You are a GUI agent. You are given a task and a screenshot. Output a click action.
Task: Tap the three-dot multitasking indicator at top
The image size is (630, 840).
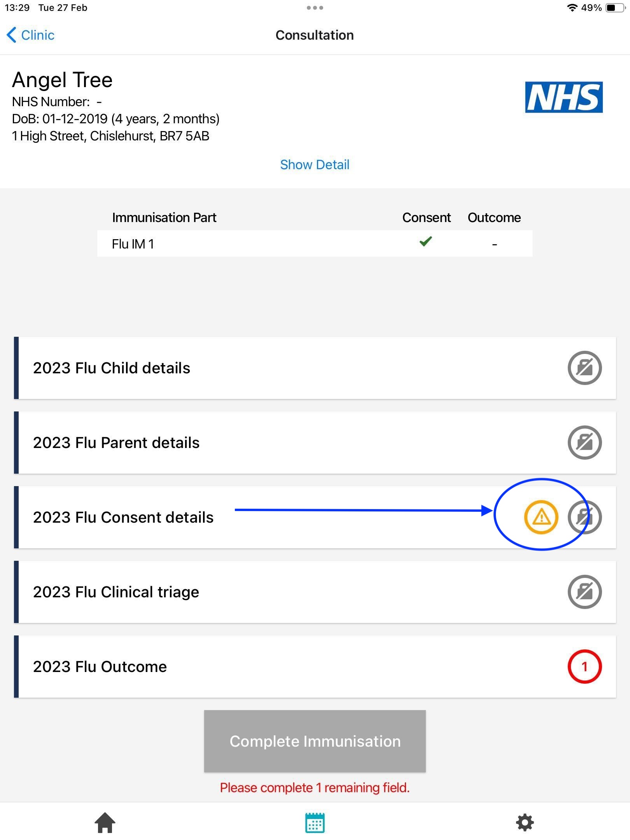click(x=315, y=8)
